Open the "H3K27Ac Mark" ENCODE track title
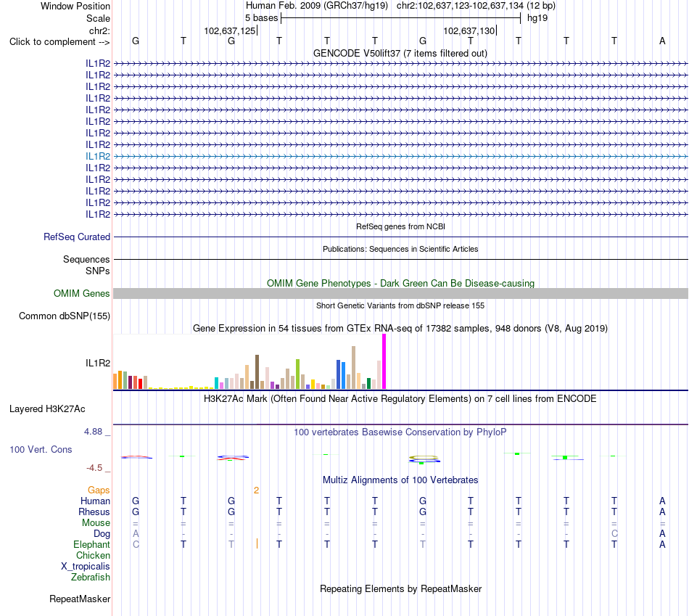The image size is (689, 616). pos(400,399)
